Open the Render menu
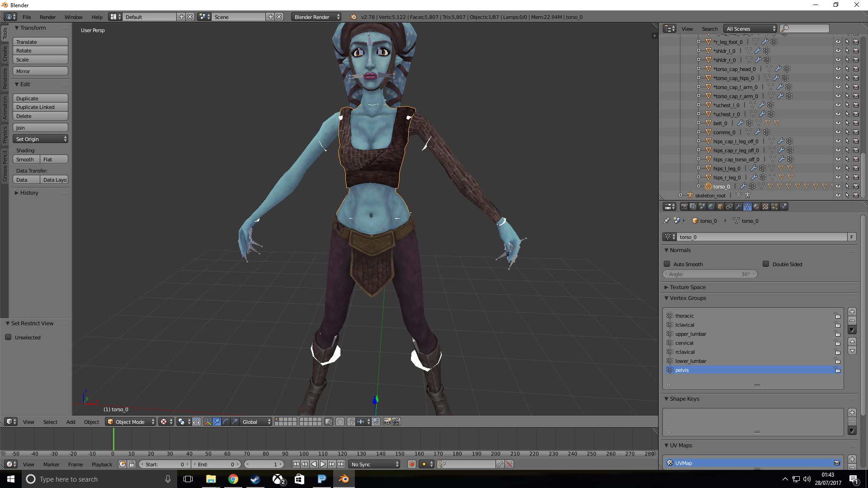This screenshot has height=488, width=868. (47, 17)
